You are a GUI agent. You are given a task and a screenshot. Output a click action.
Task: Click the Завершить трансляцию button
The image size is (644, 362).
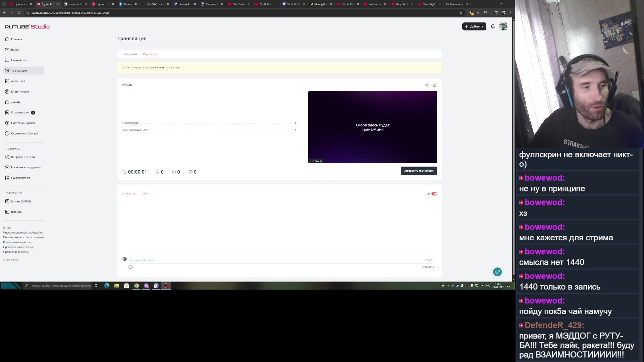click(x=419, y=171)
